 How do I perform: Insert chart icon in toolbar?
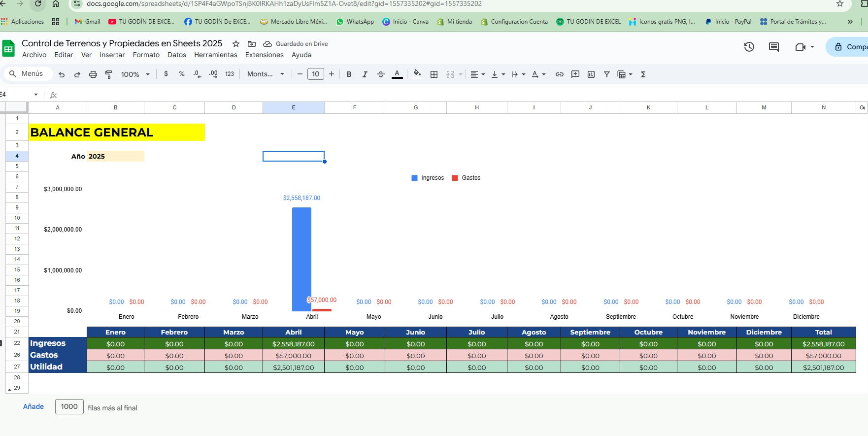coord(591,74)
